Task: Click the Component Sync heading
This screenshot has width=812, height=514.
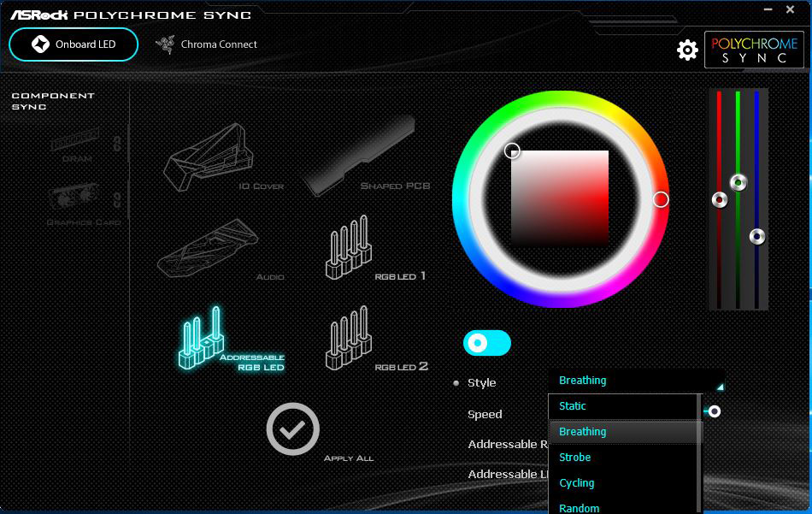Action: click(53, 101)
